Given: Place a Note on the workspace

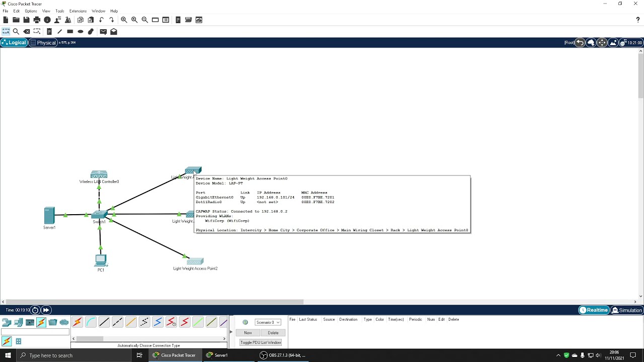Looking at the screenshot, I should pos(49,31).
